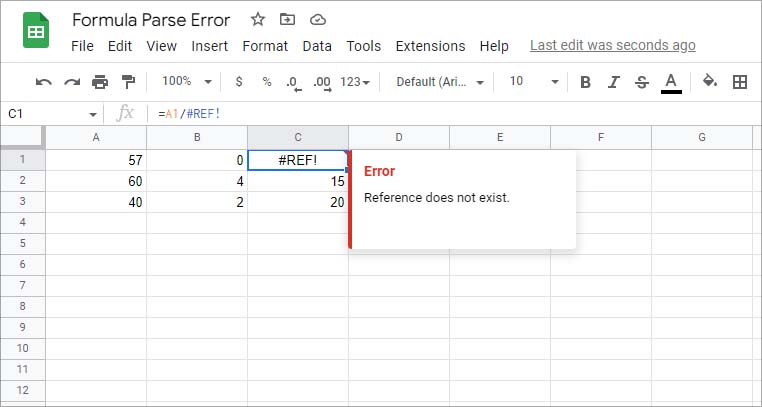762x407 pixels.
Task: Open the Data menu
Action: [317, 46]
